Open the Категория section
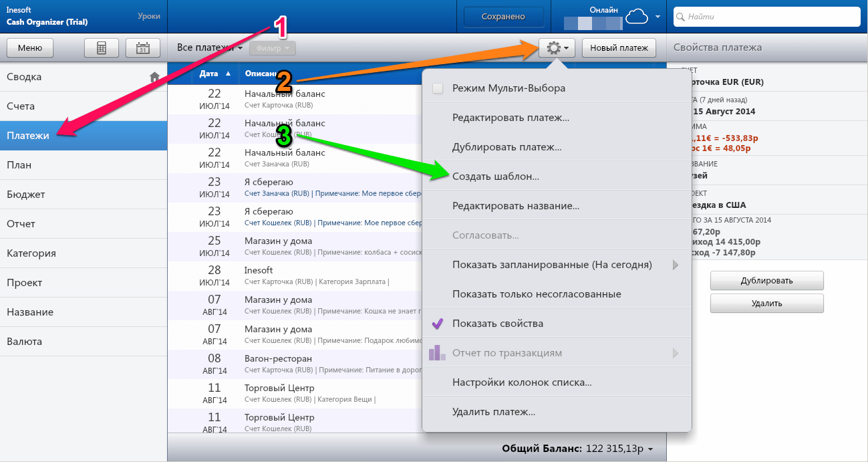Image resolution: width=868 pixels, height=462 pixels. 84,253
